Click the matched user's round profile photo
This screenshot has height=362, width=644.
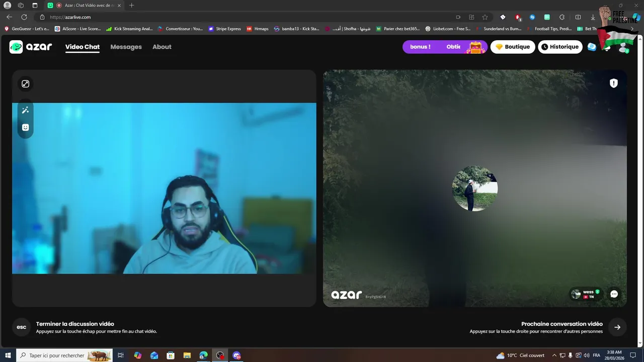coord(475,189)
